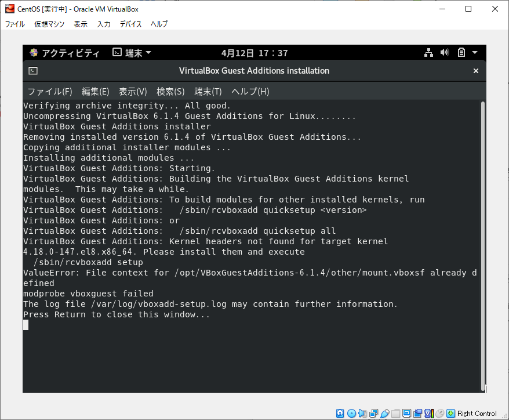The width and height of the screenshot is (509, 420).
Task: Open the clock showing 4月12日 17:37
Action: [254, 53]
